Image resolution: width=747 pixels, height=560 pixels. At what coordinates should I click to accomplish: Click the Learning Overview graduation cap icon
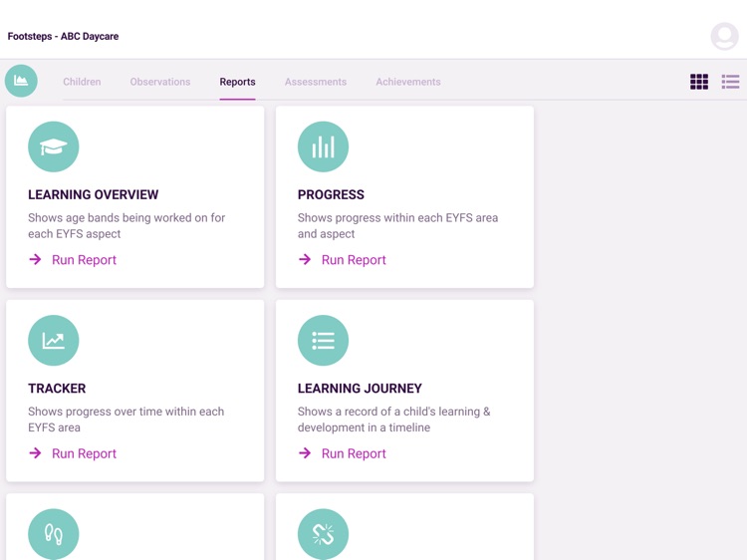(x=54, y=146)
